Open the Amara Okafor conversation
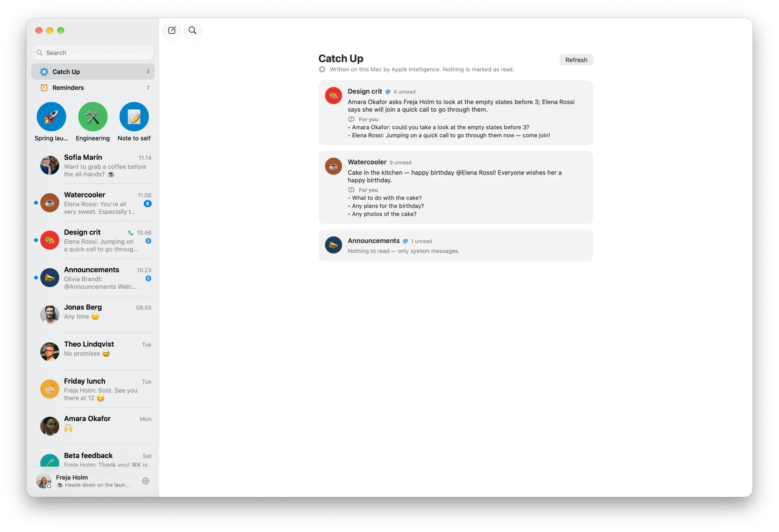 pyautogui.click(x=93, y=426)
